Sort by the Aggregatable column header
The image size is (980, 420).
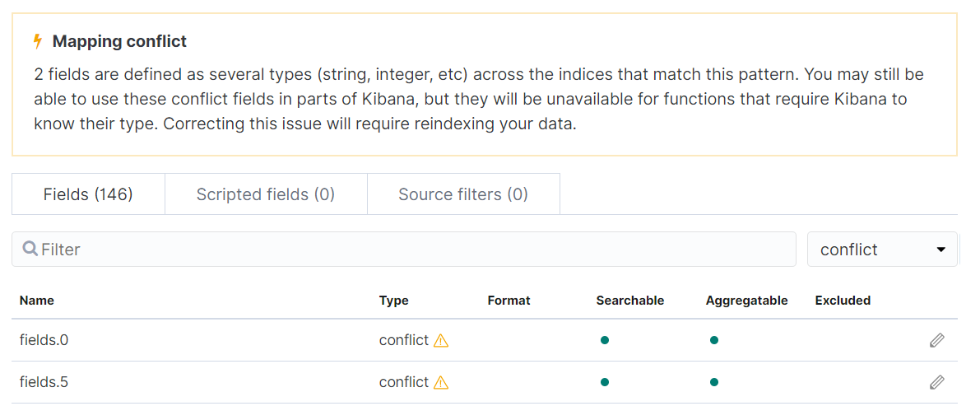747,301
